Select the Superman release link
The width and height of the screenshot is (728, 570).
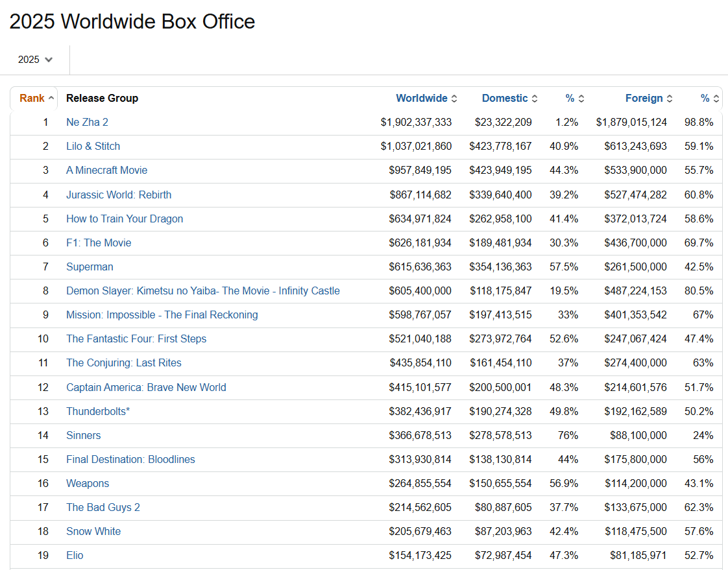pos(90,267)
